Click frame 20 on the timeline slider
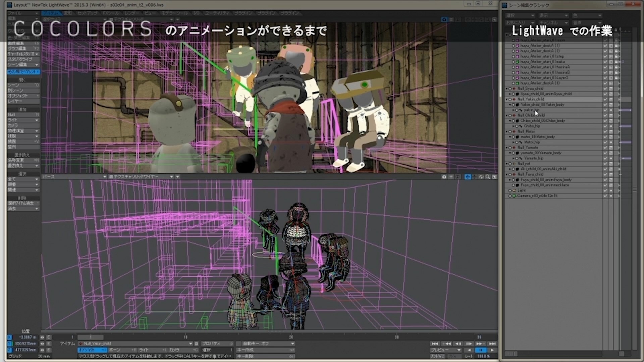Image resolution: width=644 pixels, height=362 pixels. pos(291,337)
